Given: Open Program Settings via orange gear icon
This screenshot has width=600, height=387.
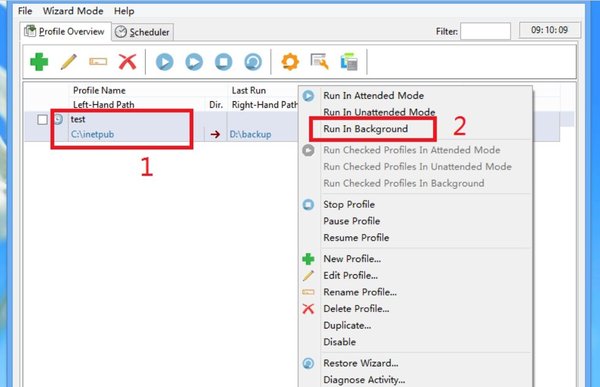Looking at the screenshot, I should click(290, 62).
